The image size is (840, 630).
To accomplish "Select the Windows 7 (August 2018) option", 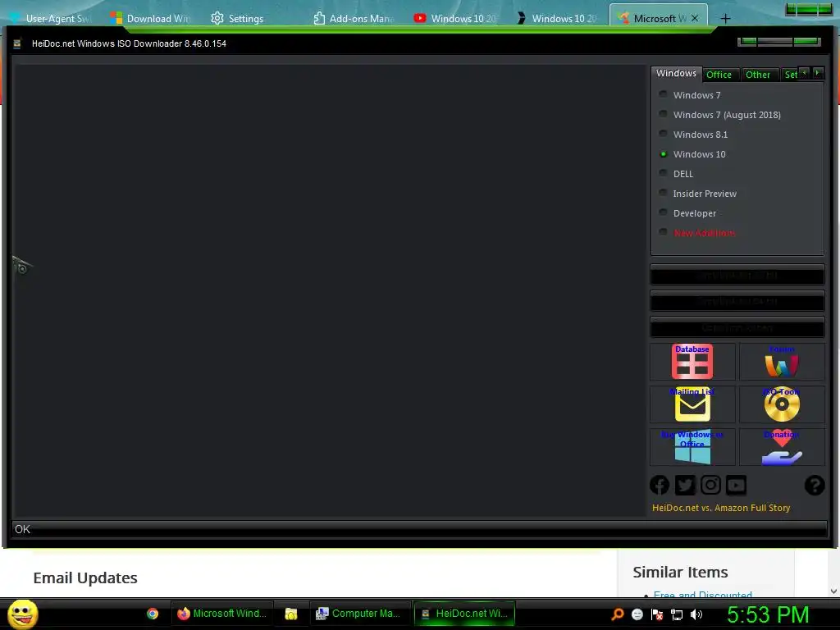I will click(719, 115).
